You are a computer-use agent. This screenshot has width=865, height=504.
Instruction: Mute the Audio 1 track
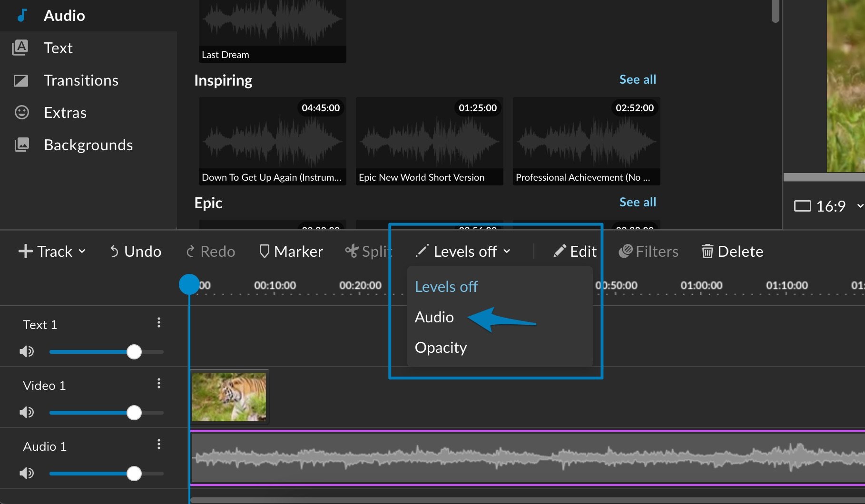tap(27, 473)
